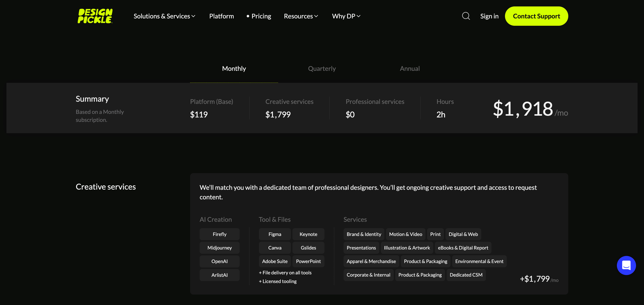Image resolution: width=644 pixels, height=305 pixels.
Task: Click the Figma tool chip
Action: [x=274, y=234]
